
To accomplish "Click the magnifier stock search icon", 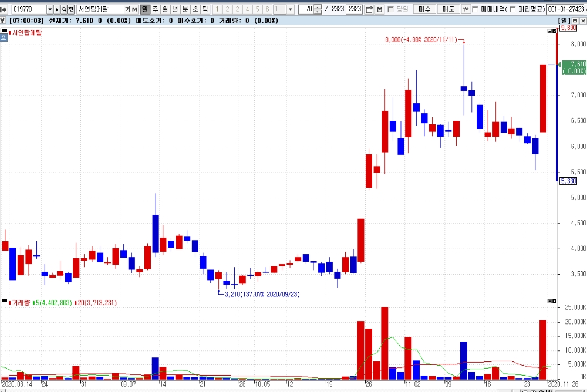I will [x=64, y=9].
